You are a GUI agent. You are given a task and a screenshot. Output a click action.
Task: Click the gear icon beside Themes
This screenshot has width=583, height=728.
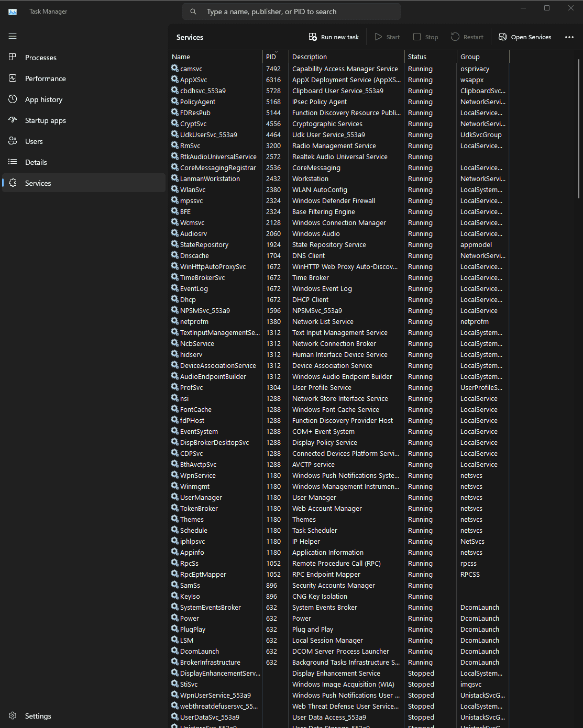[x=175, y=519]
